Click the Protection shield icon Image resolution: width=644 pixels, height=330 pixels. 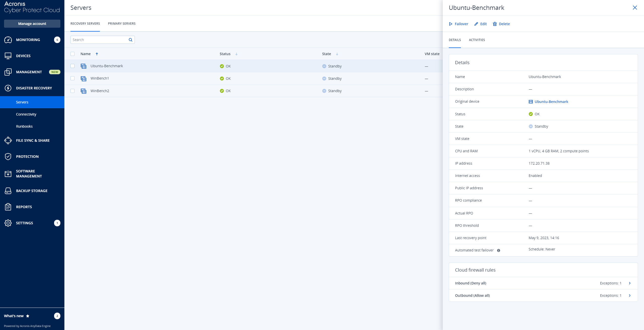point(8,157)
